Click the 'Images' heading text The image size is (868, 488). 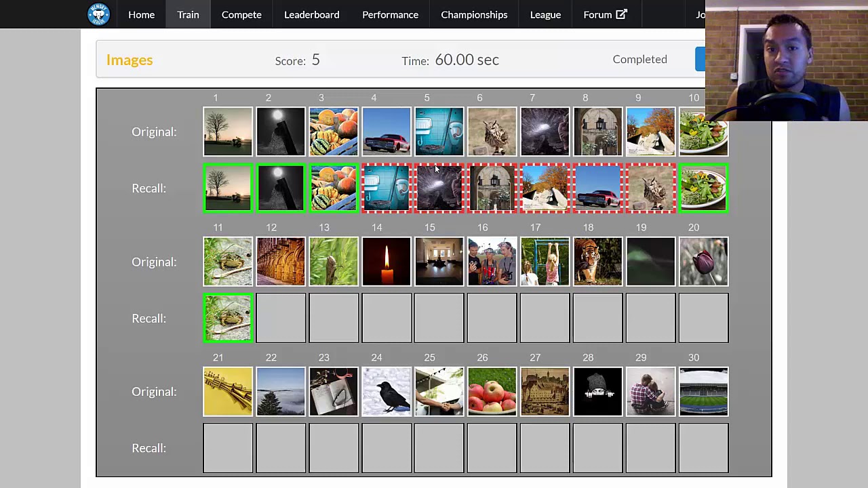tap(130, 60)
